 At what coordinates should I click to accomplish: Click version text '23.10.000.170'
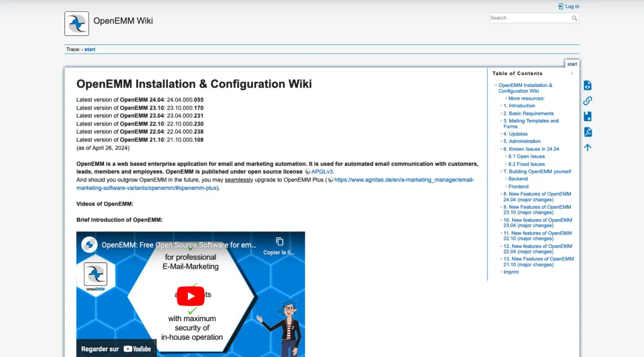click(x=185, y=108)
